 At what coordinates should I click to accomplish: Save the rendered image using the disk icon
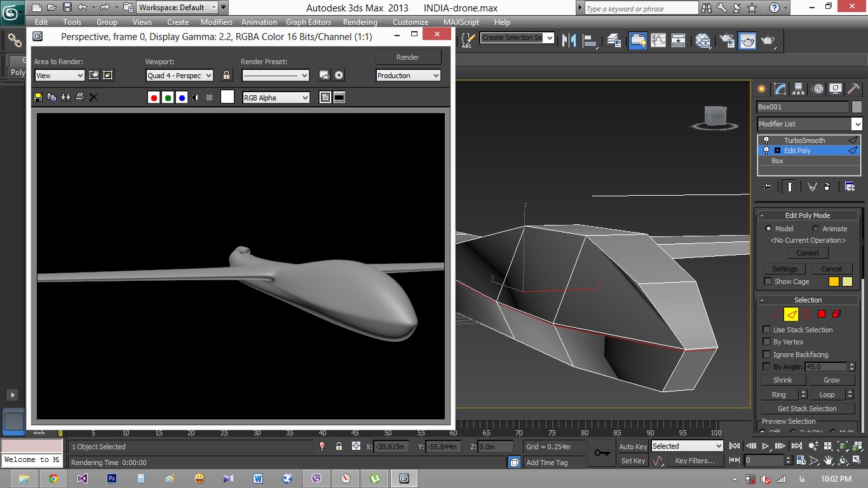coord(38,97)
